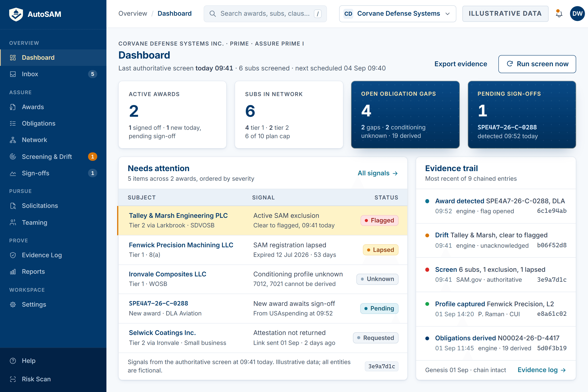Click Run screen now button
Viewport: 588px width, 392px height.
tap(537, 64)
